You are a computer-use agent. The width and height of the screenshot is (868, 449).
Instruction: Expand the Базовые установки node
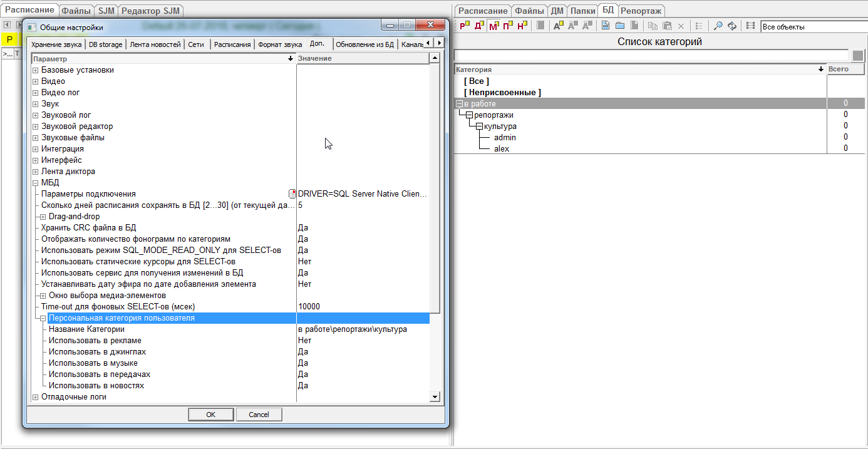[36, 70]
